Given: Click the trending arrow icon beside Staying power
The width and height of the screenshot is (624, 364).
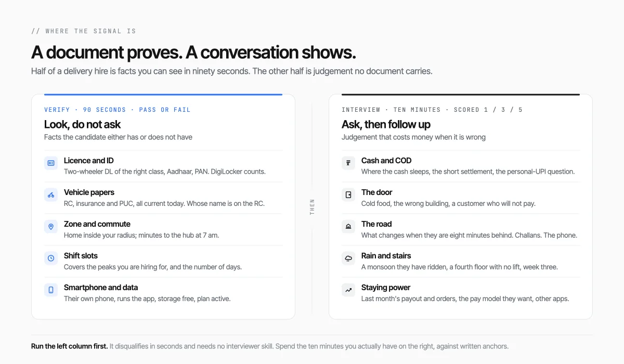Looking at the screenshot, I should click(348, 290).
